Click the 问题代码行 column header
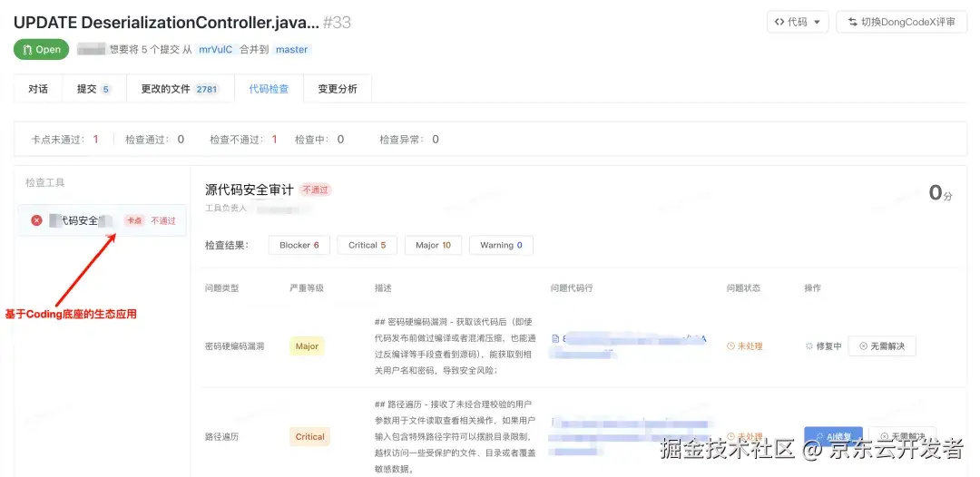Image resolution: width=980 pixels, height=477 pixels. [572, 287]
